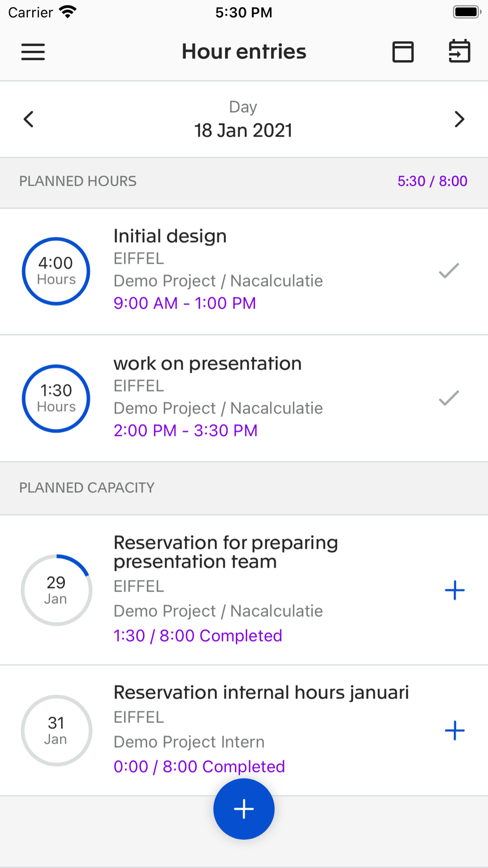Add hours to internal hours januari reservation
The width and height of the screenshot is (488, 868).
click(x=455, y=730)
